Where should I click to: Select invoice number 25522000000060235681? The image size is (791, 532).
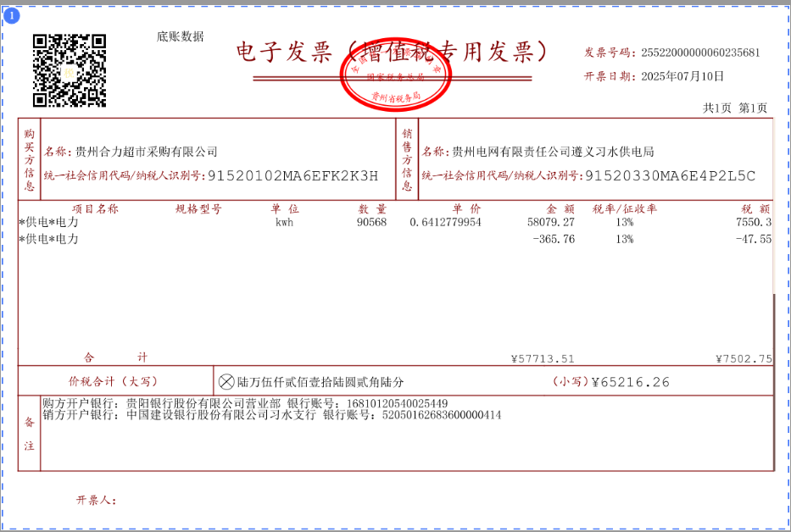(700, 52)
